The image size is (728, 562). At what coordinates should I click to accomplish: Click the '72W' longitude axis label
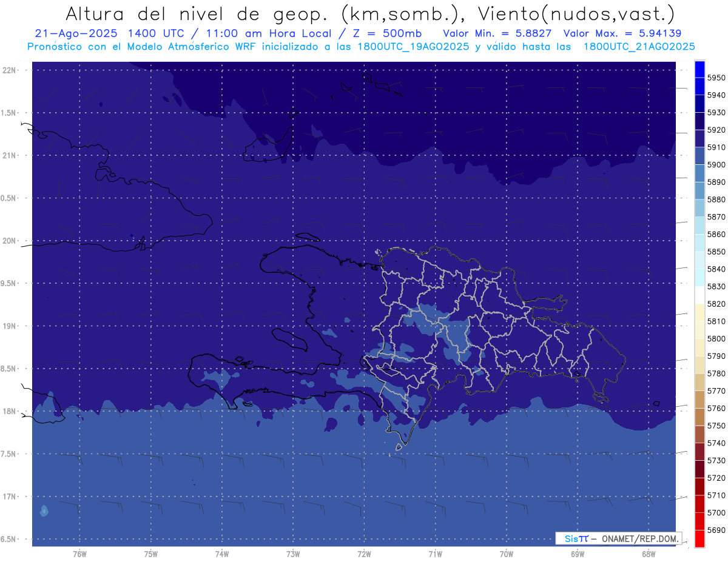point(364,554)
